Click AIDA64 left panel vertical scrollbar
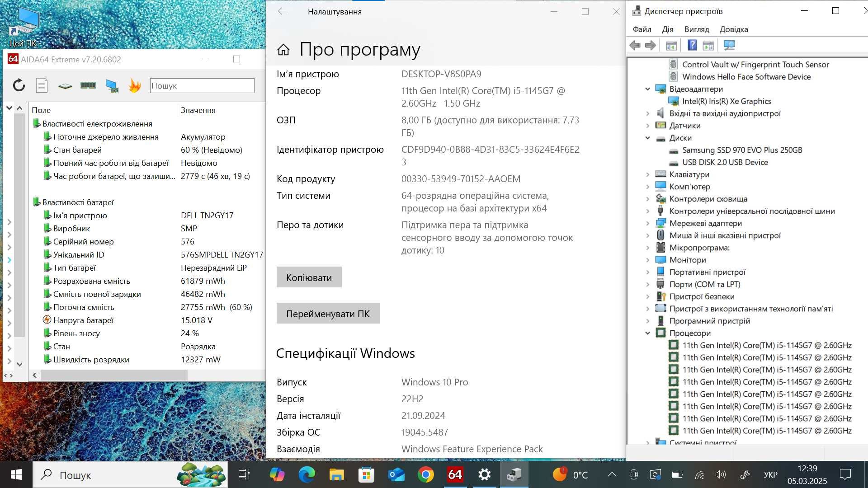The image size is (868, 488). tap(19, 225)
